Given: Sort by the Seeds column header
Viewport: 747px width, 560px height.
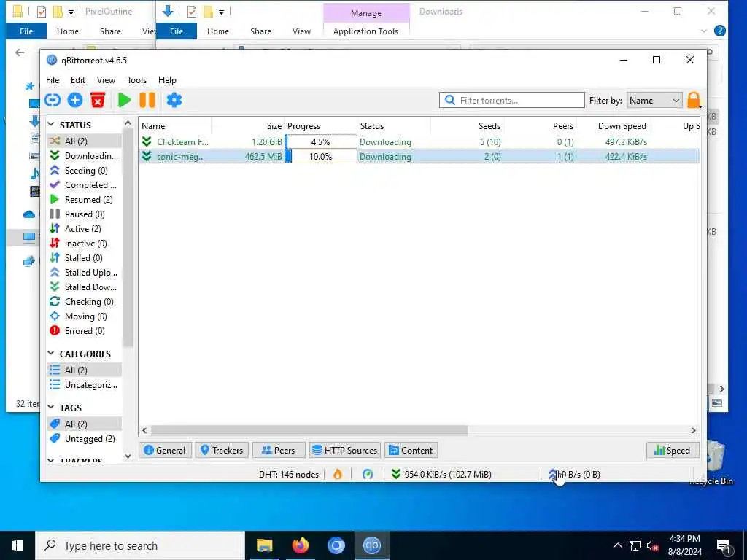Looking at the screenshot, I should [x=467, y=126].
